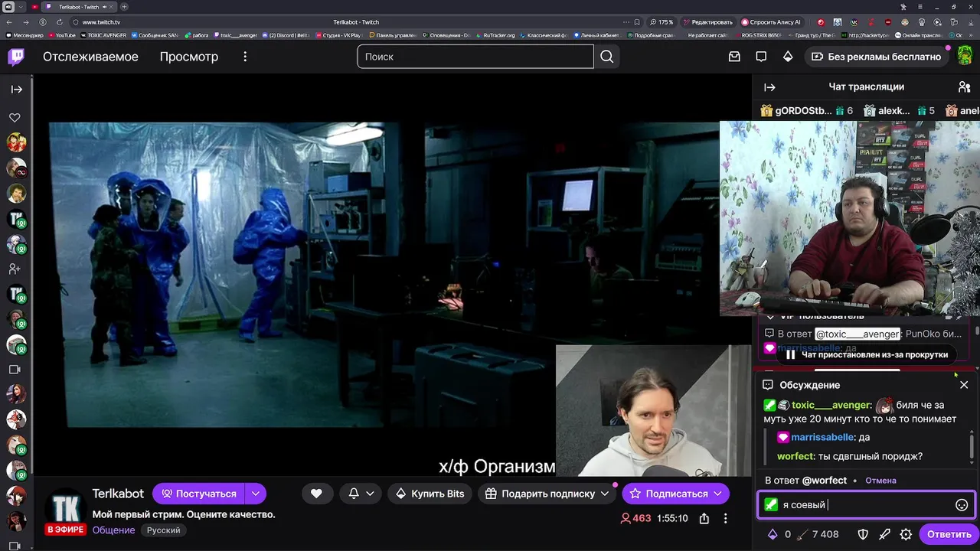Viewport: 980px width, 551px height.
Task: Click the Постучаться button
Action: click(198, 494)
